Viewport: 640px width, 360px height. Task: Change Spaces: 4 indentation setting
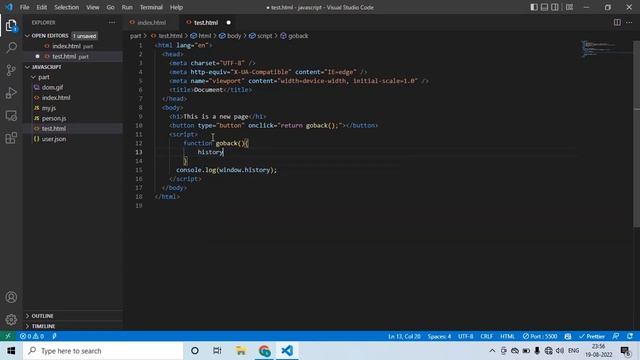click(x=439, y=336)
